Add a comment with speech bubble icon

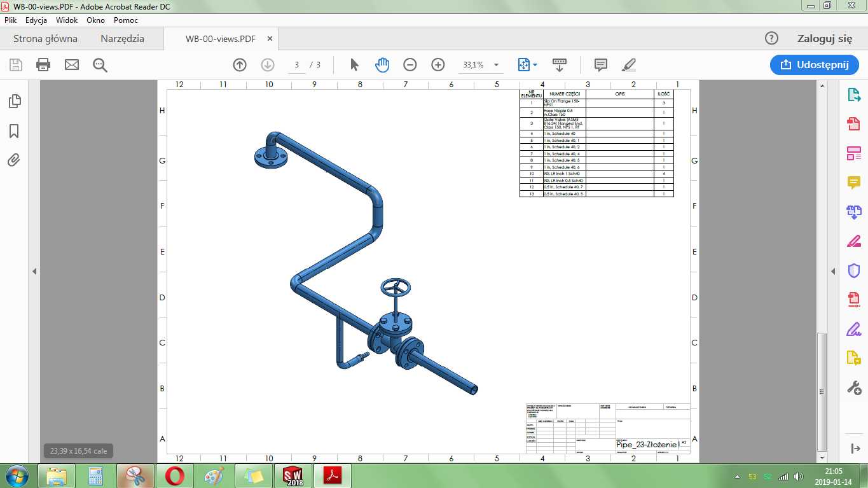click(600, 64)
